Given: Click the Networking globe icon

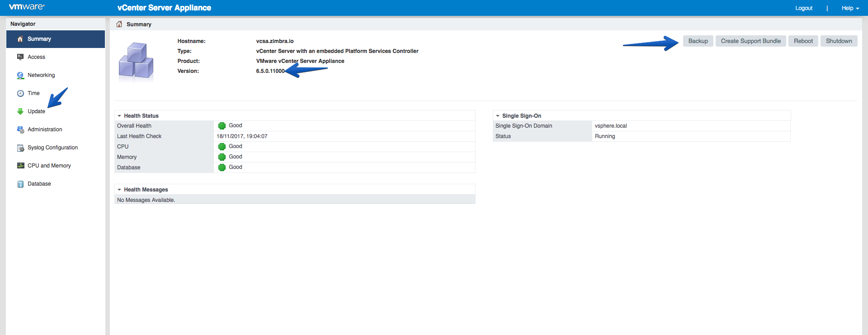Looking at the screenshot, I should tap(20, 75).
